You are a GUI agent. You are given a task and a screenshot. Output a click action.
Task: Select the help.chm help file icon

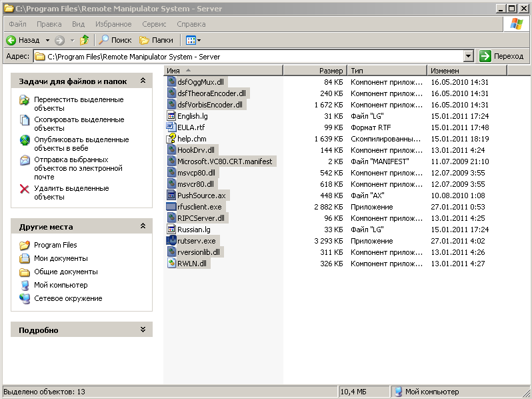click(x=171, y=139)
